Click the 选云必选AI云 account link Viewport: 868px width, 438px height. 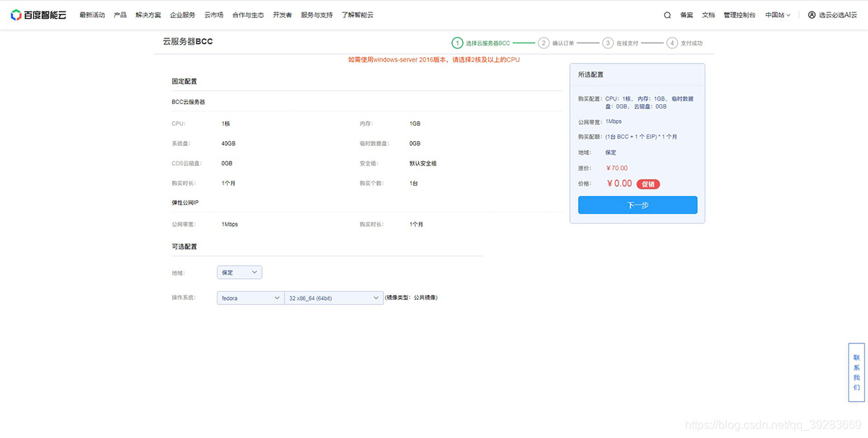click(838, 14)
